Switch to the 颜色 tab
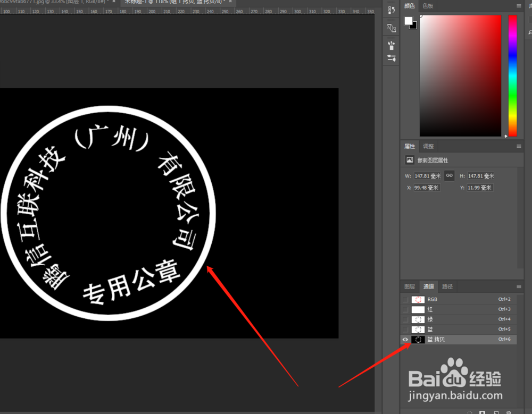This screenshot has height=414, width=532. point(410,6)
